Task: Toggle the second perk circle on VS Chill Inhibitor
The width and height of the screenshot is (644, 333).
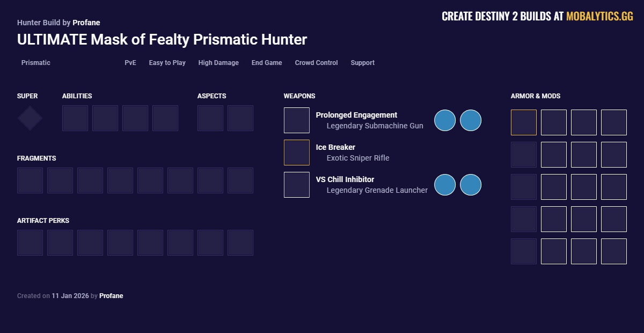Action: coord(471,184)
